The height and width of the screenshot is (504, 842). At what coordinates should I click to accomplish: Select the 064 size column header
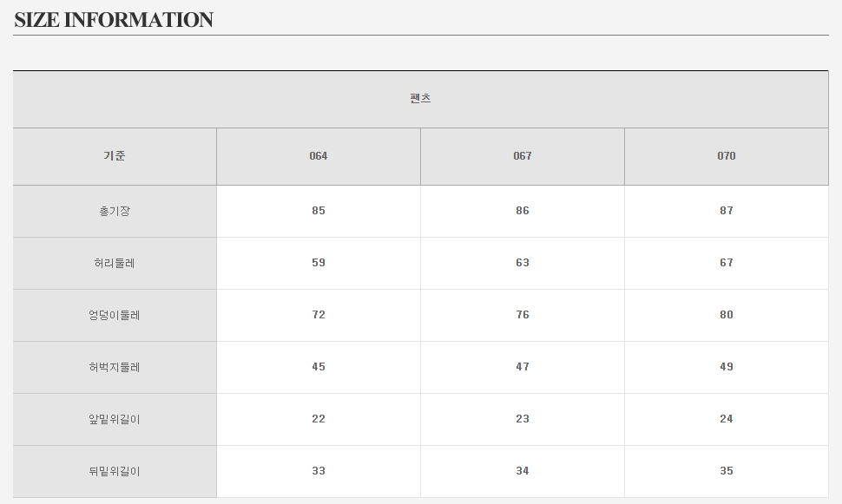(x=319, y=156)
